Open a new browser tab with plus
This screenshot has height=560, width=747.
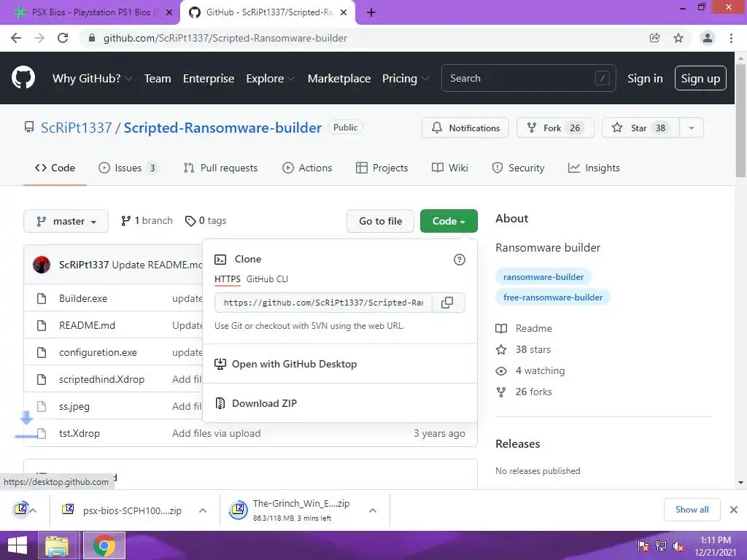click(x=371, y=12)
